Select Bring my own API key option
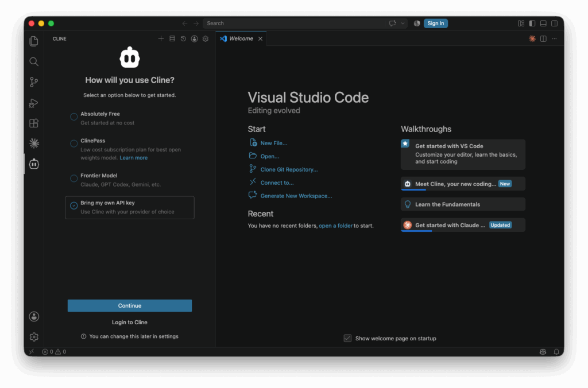Image resolution: width=588 pixels, height=388 pixels. [130, 207]
